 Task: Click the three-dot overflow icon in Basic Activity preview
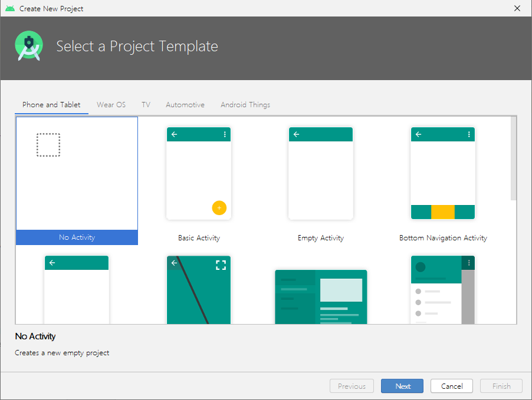click(225, 134)
